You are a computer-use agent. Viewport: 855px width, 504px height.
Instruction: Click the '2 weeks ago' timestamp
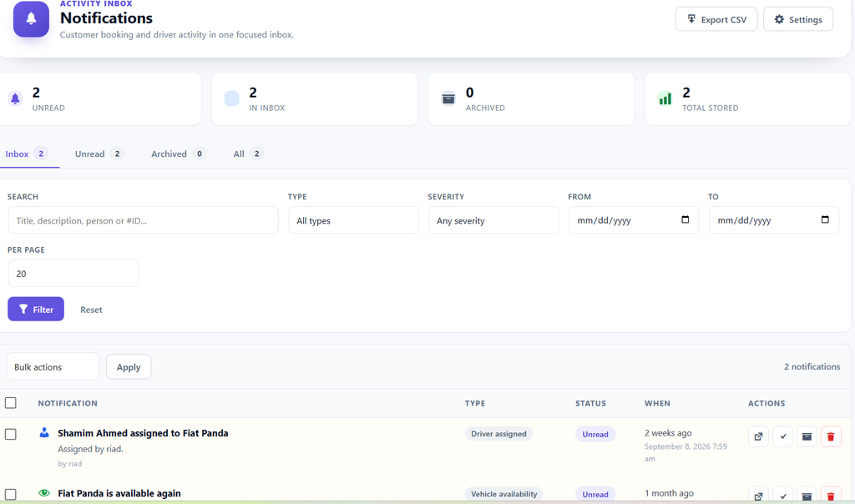pos(668,432)
